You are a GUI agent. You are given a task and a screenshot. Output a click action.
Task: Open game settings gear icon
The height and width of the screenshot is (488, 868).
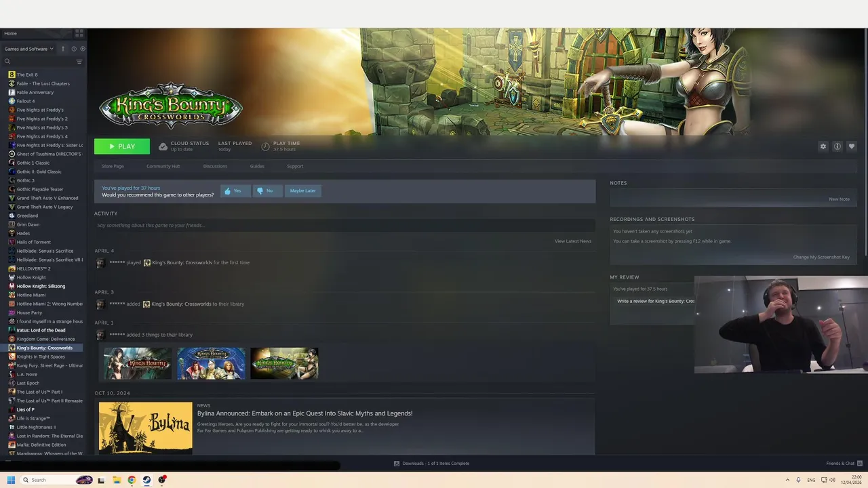coord(823,146)
